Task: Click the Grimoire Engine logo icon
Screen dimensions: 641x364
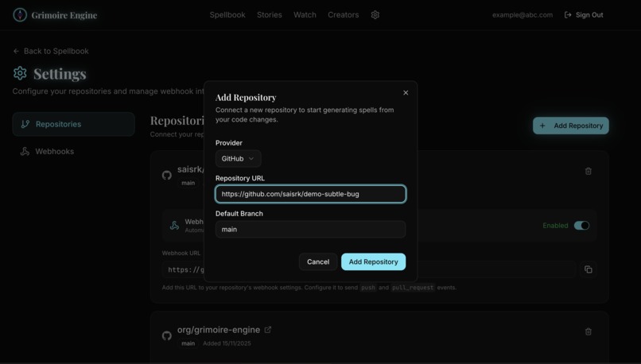Action: click(x=20, y=15)
